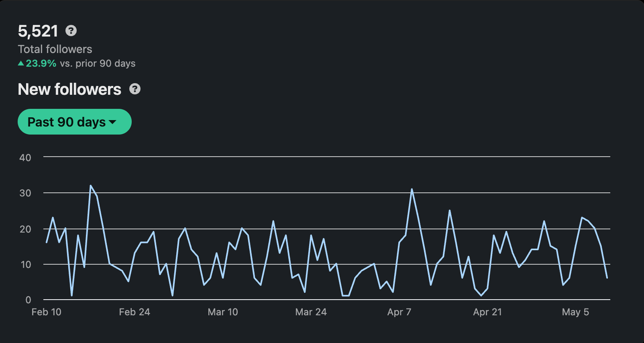Screen dimensions: 644x343
Task: Select the 20 y-axis label
Action: [x=25, y=229]
